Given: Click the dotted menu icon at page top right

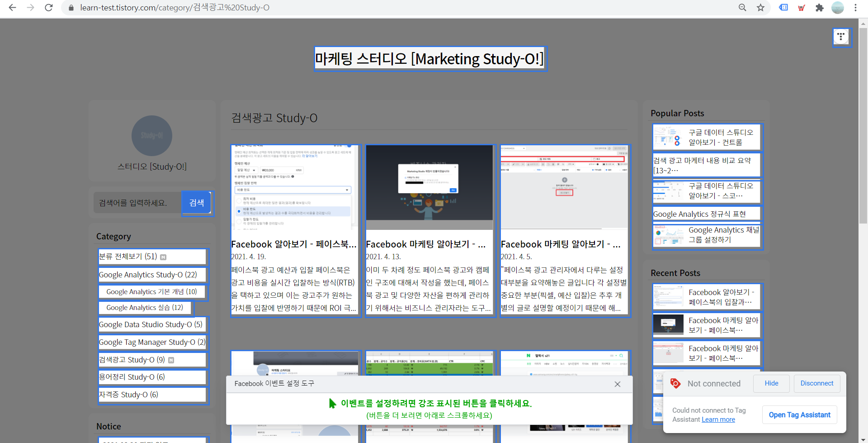Looking at the screenshot, I should pos(841,37).
